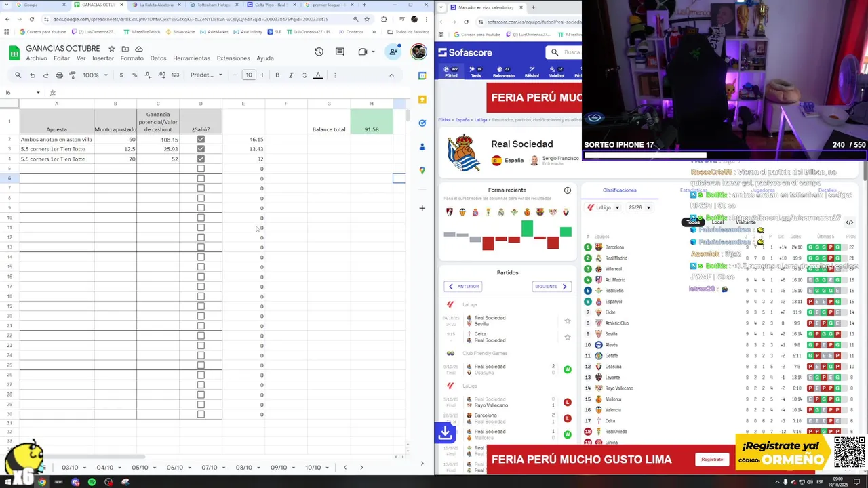The image size is (868, 488).
Task: Open Google Maps in side panel
Action: (x=422, y=170)
